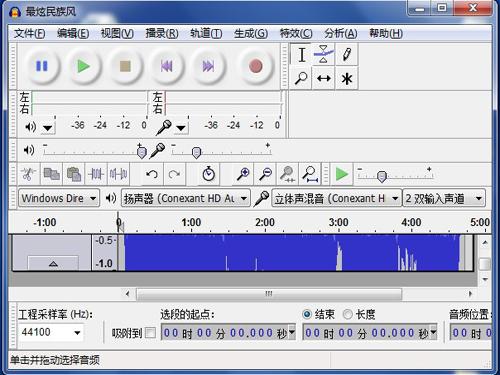500x375 pixels.
Task: Open the 编辑(E) menu
Action: click(73, 33)
